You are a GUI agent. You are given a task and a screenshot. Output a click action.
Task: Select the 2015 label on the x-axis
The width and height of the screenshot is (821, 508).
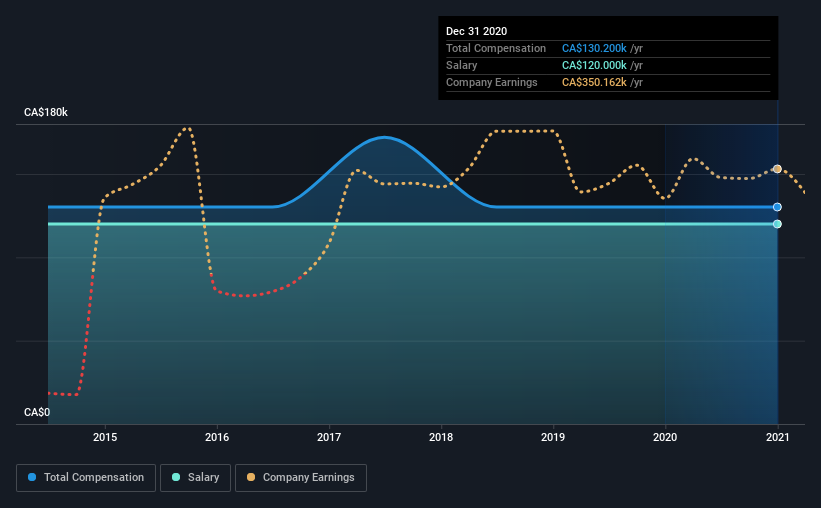point(105,437)
